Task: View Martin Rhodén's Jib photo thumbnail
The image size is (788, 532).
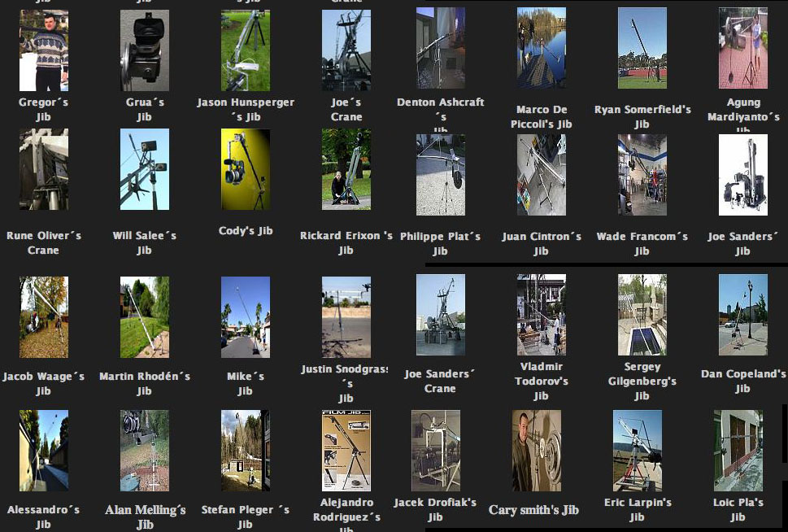Action: click(x=145, y=317)
